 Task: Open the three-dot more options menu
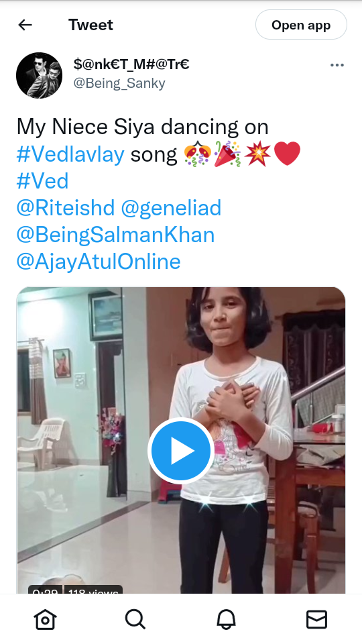pyautogui.click(x=337, y=65)
